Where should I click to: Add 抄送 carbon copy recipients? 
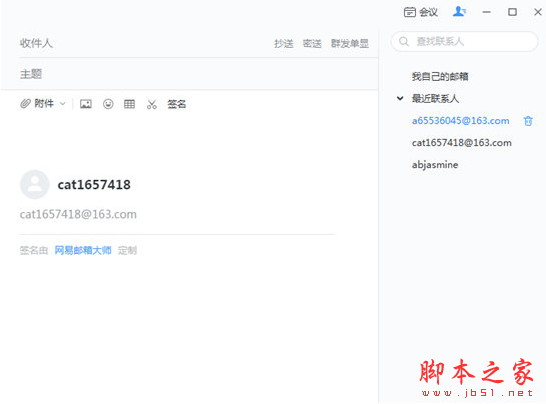tap(284, 44)
